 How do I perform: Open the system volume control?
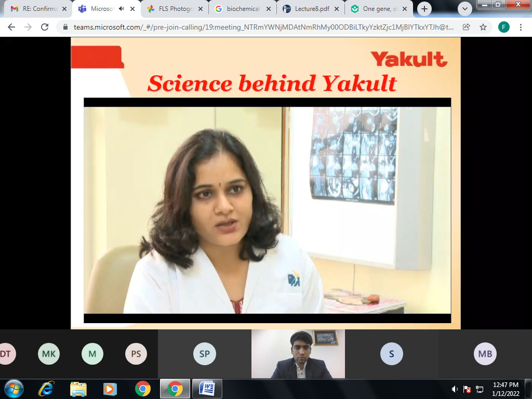click(x=455, y=389)
